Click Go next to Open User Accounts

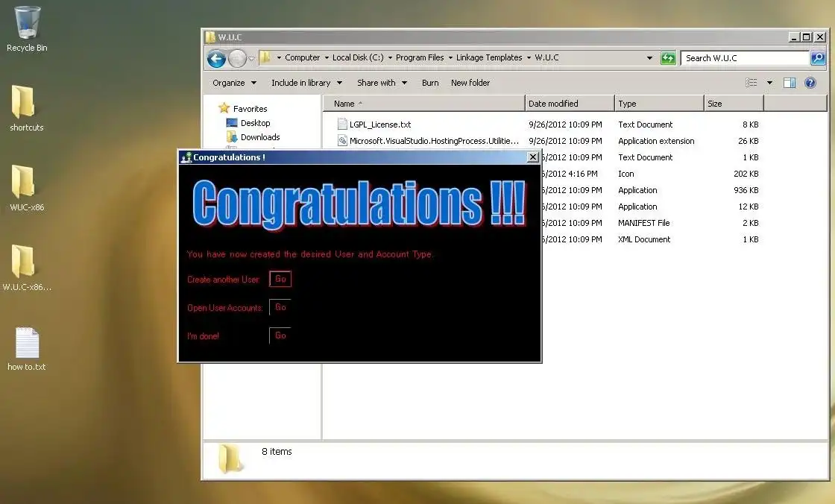[280, 307]
